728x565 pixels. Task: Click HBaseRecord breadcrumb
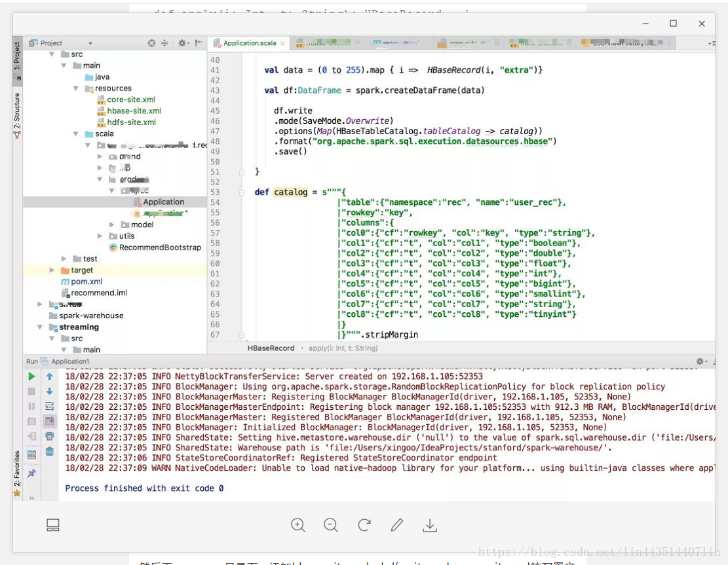coord(271,348)
